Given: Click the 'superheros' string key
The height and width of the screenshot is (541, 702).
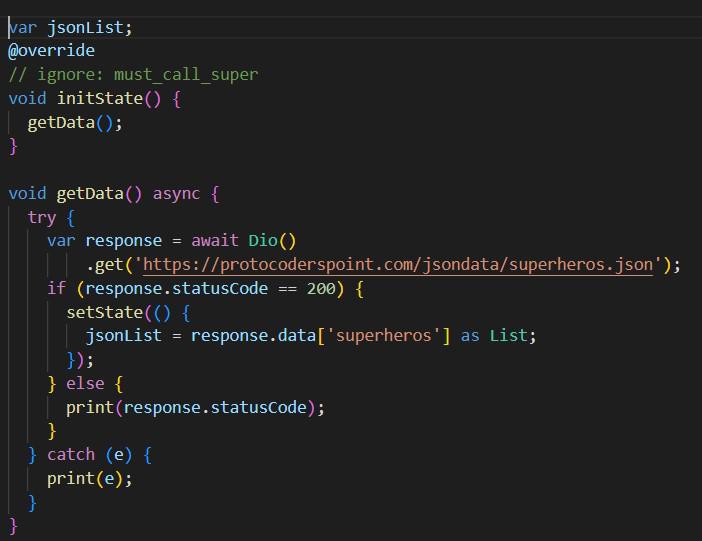Looking at the screenshot, I should tap(383, 336).
